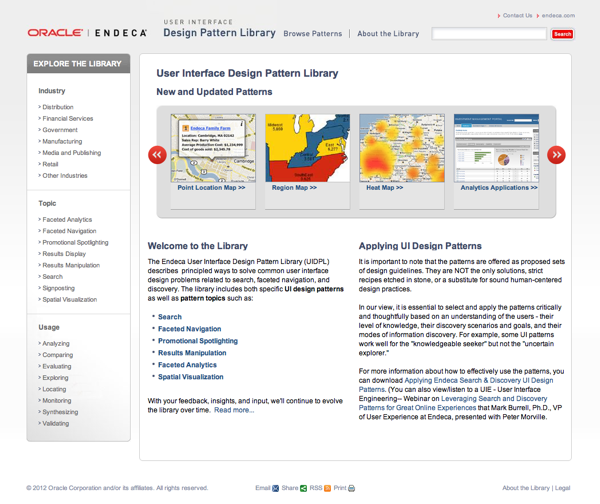Image resolution: width=600 pixels, height=504 pixels.
Task: Open Spatial Visualization sidebar topic
Action: (70, 300)
